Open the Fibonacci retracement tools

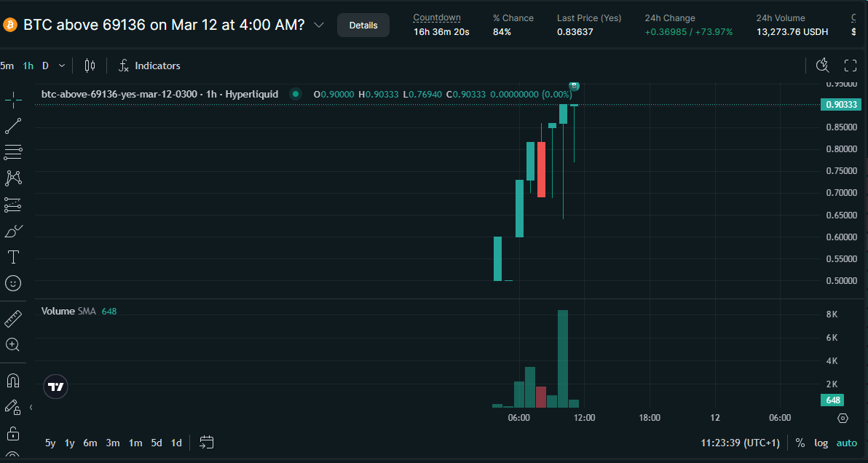pos(12,152)
